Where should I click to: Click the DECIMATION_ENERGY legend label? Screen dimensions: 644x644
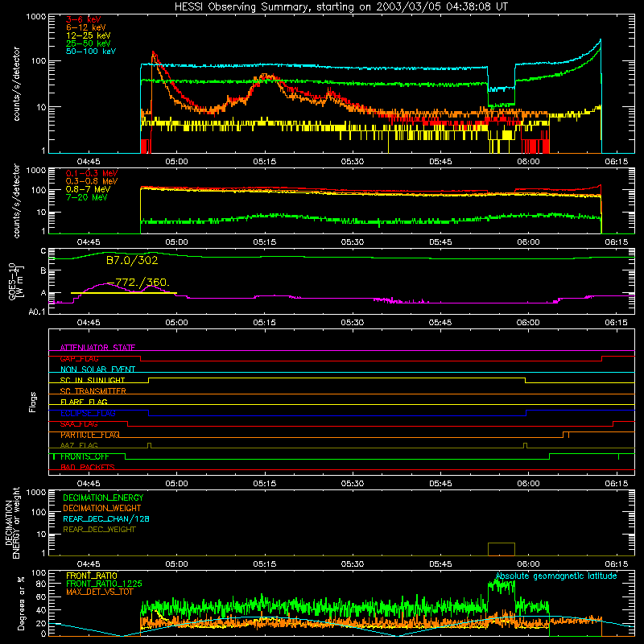pos(103,497)
